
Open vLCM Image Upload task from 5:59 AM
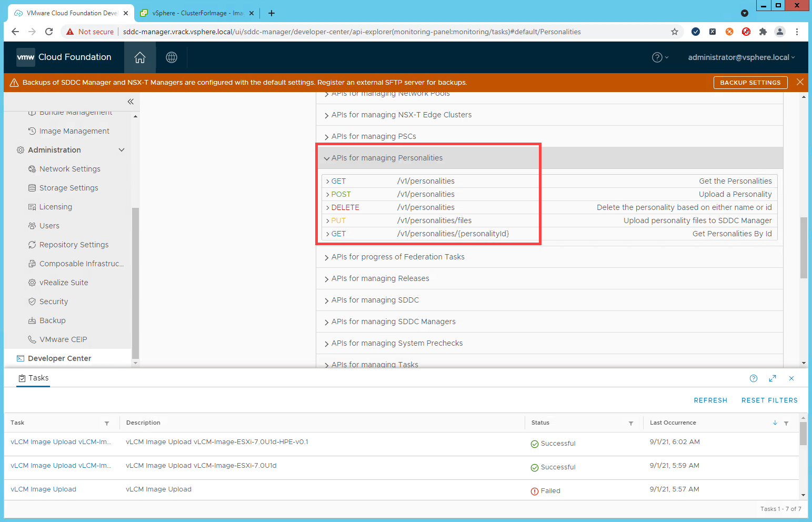61,466
